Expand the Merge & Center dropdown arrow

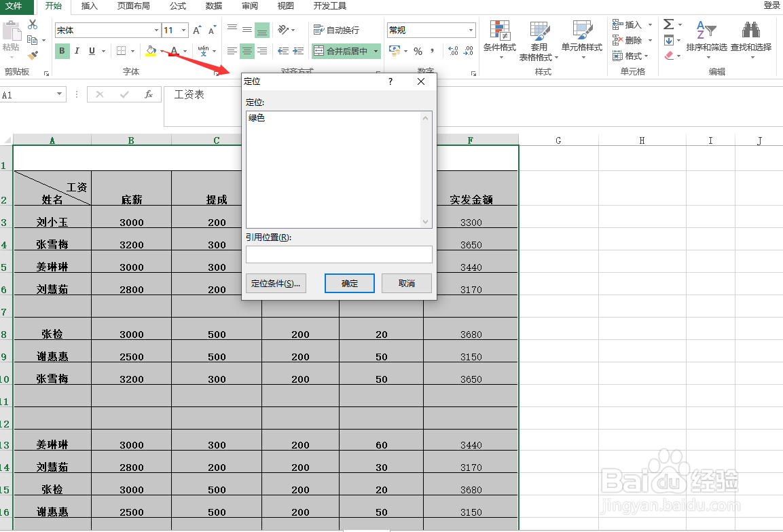tap(376, 51)
